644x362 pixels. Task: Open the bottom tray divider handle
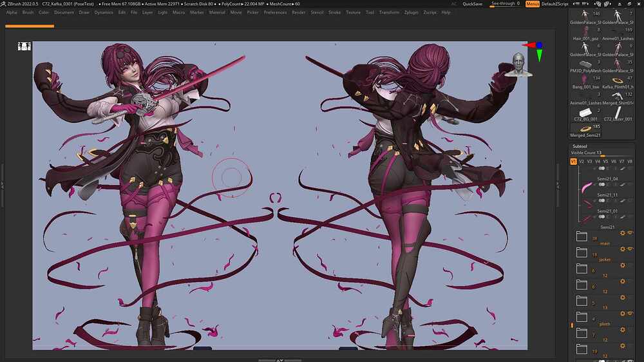(x=279, y=360)
